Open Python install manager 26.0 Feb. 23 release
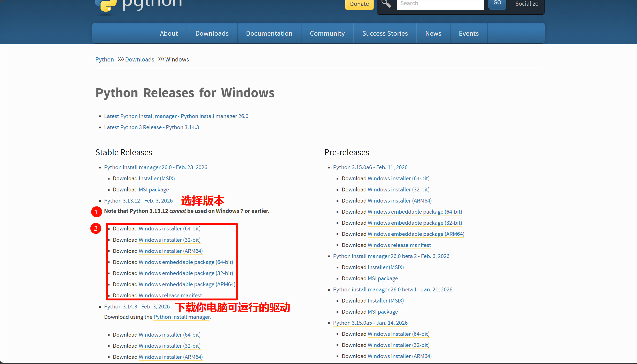 pos(156,167)
